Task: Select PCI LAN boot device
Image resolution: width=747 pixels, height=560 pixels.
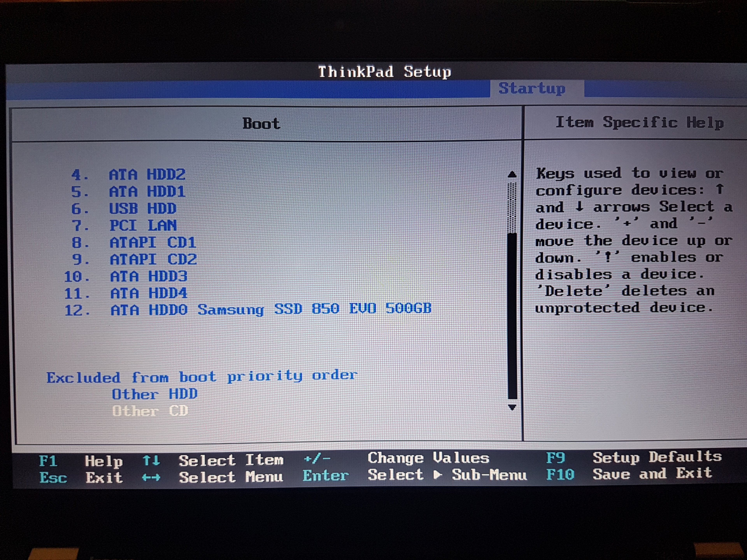Action: (143, 226)
